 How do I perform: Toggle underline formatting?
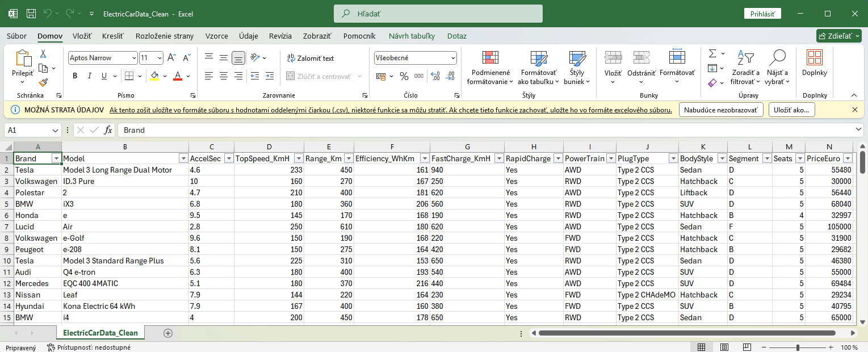(104, 76)
